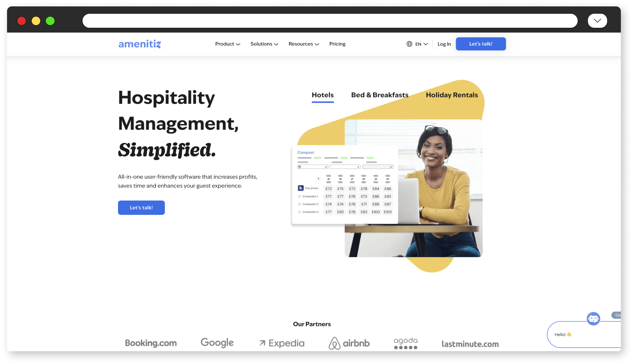Click the Let's talk! CTA button
Image resolution: width=633 pixels, height=364 pixels.
pyautogui.click(x=141, y=207)
